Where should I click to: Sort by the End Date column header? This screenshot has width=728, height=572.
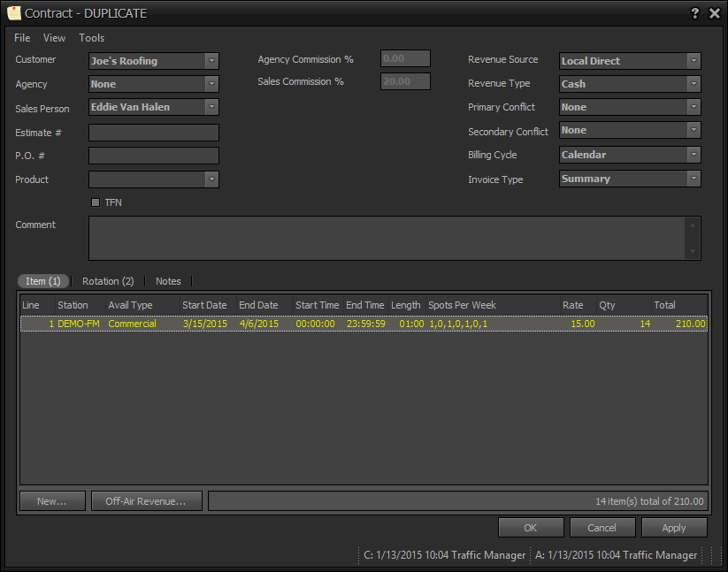tap(264, 305)
